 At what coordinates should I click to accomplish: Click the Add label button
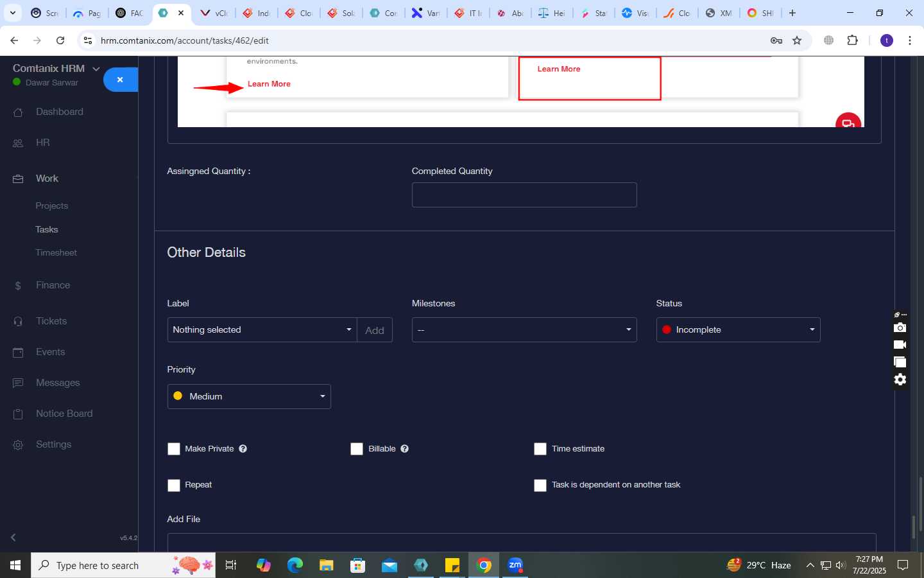click(375, 329)
